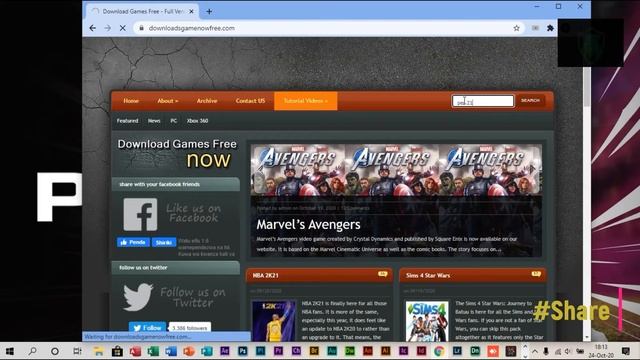Open the Home menu item

(131, 101)
